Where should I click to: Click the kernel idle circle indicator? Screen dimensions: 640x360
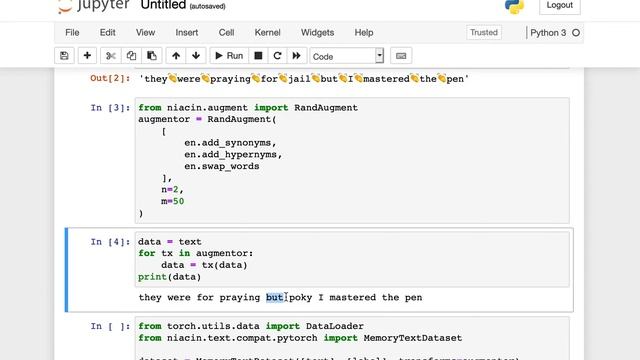click(576, 33)
